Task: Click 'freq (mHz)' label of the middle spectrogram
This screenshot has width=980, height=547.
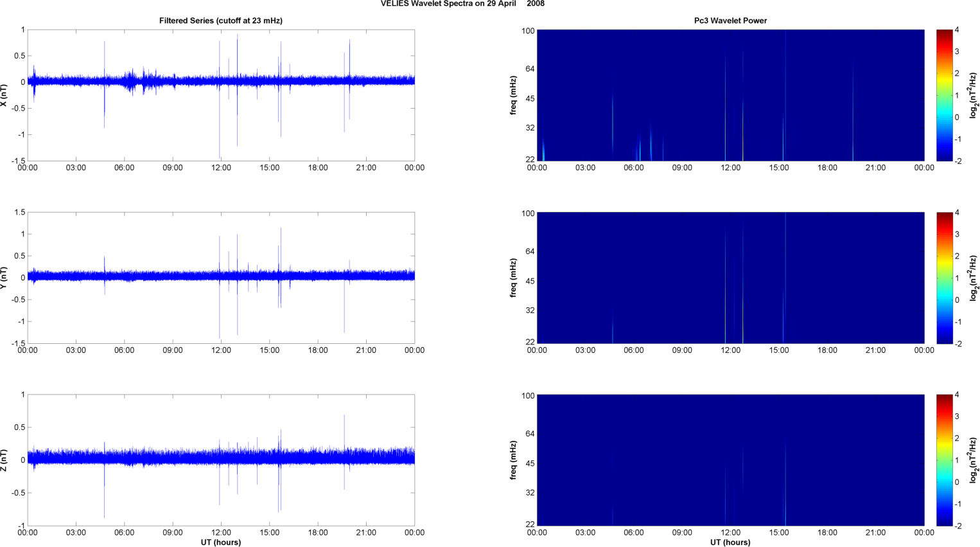Action: point(514,278)
